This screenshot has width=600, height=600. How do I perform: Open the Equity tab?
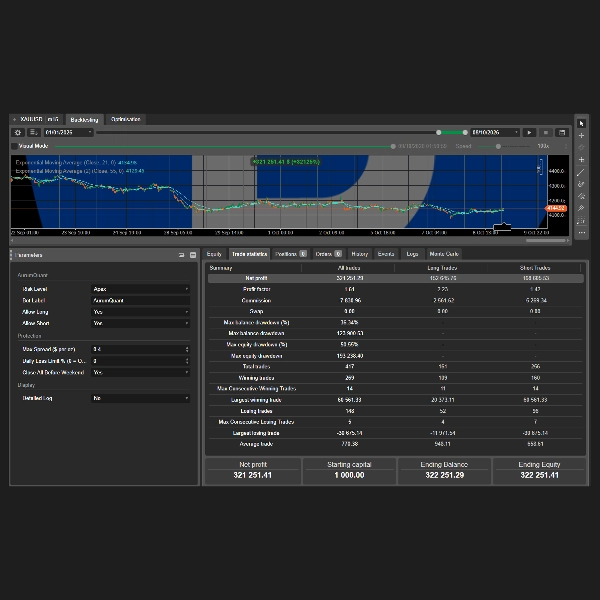(214, 254)
